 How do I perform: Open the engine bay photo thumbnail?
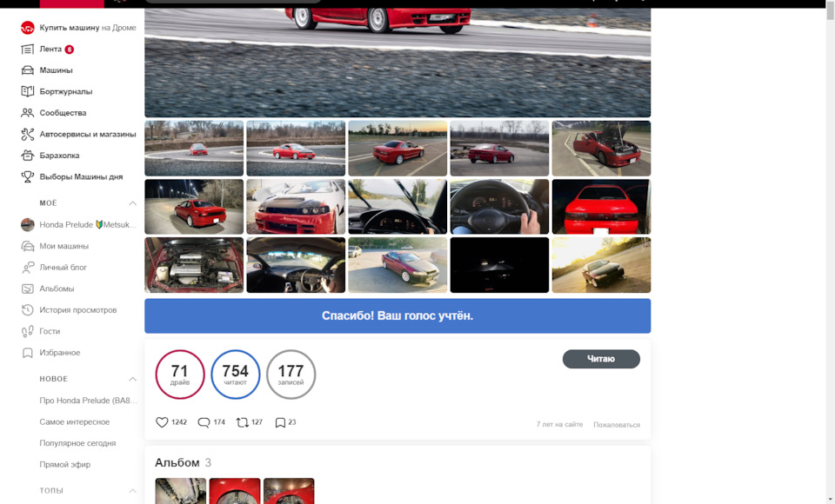(x=194, y=265)
